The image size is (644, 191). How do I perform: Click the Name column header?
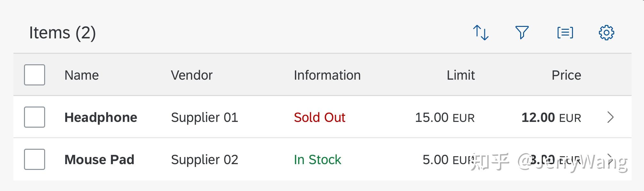82,75
